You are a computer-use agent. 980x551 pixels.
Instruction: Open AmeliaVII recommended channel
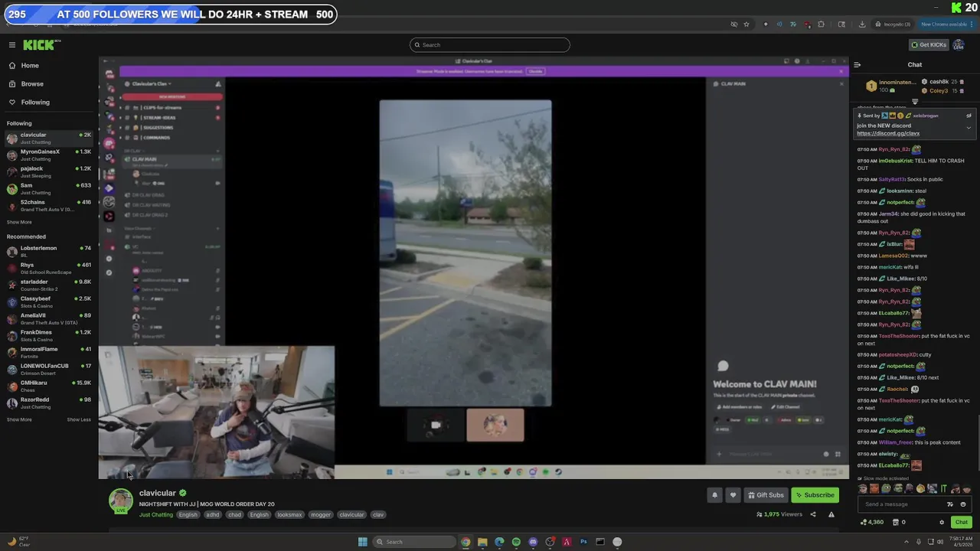(49, 319)
